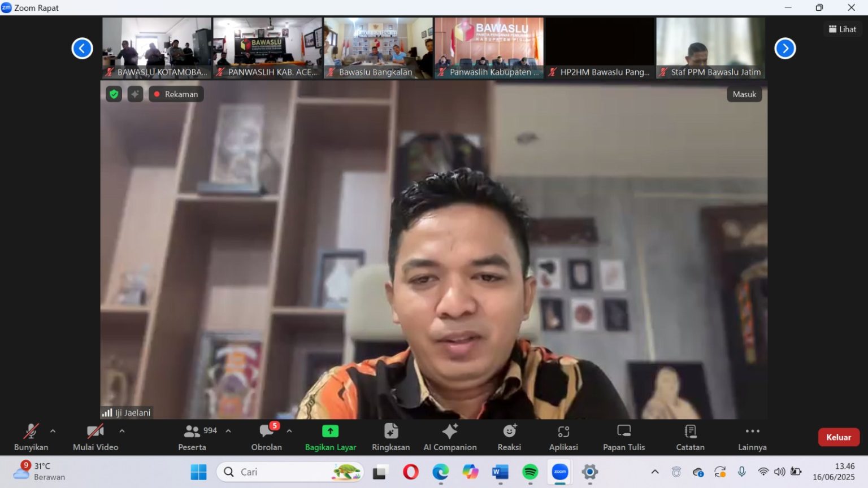This screenshot has width=868, height=488.
Task: Expand the arrow beside Peserta count
Action: coord(228,431)
